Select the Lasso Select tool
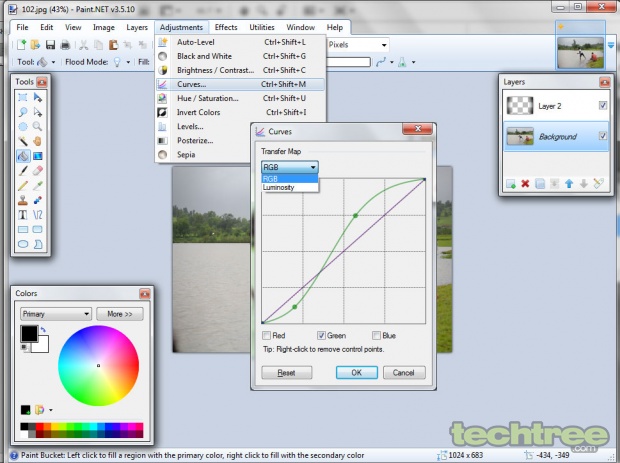The image size is (620, 463). 23,112
